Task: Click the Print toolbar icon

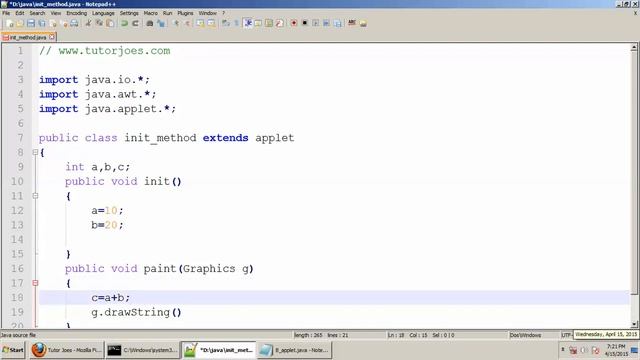Action: (74, 23)
